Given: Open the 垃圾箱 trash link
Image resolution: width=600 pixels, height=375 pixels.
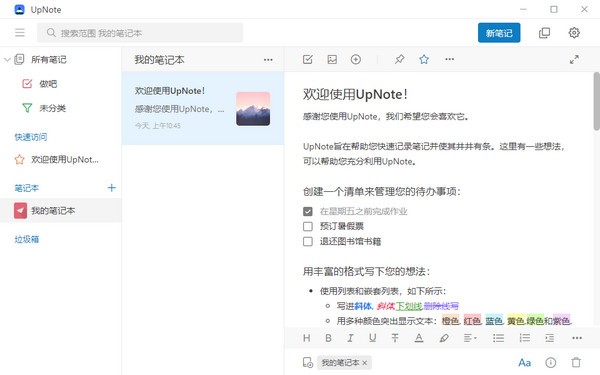Looking at the screenshot, I should coord(27,240).
